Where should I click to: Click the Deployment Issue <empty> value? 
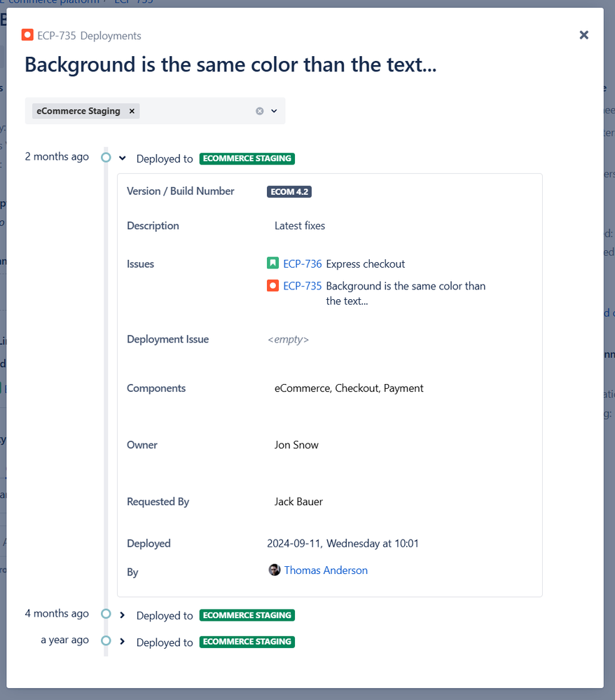point(288,339)
